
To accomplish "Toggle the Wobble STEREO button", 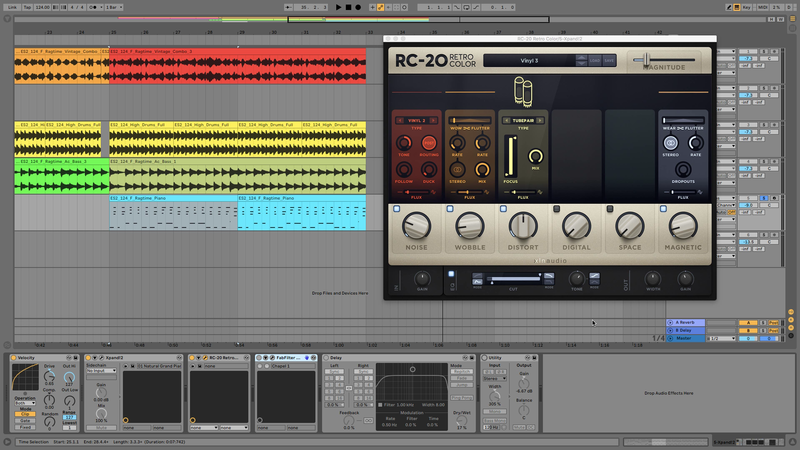I will point(457,169).
